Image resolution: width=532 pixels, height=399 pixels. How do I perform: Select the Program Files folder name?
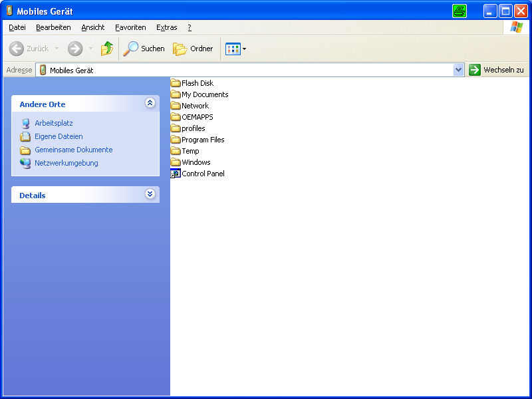tap(203, 140)
